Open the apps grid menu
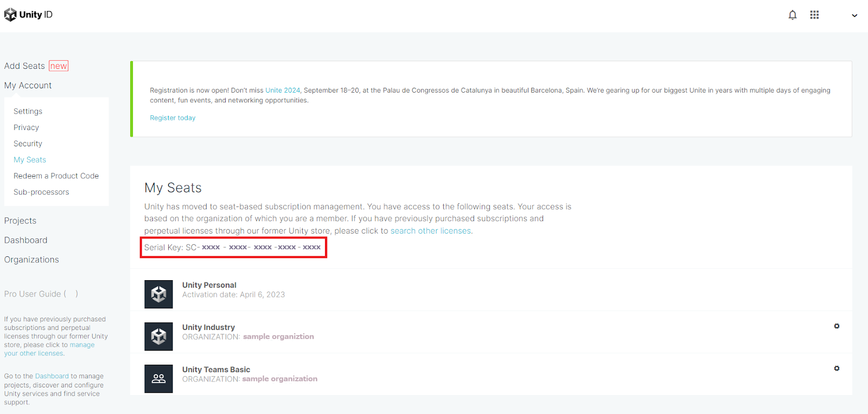This screenshot has width=868, height=414. pos(814,15)
